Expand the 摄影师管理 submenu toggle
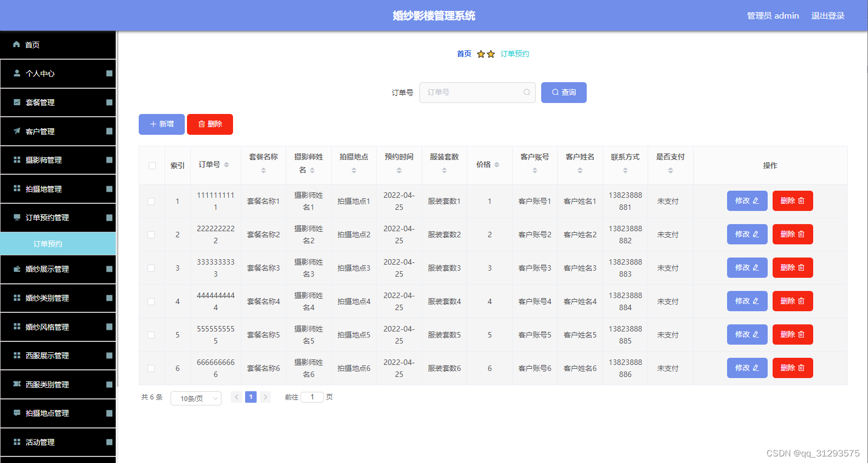The image size is (868, 463). [x=109, y=160]
